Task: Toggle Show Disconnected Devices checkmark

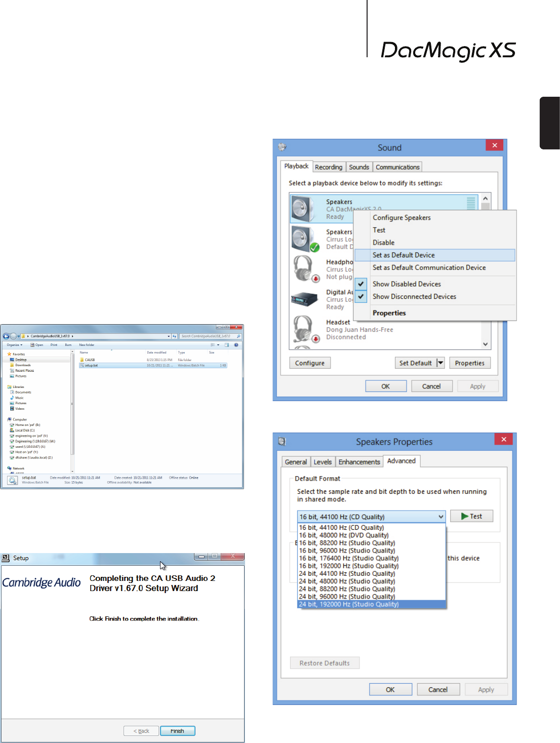Action: coord(361,296)
